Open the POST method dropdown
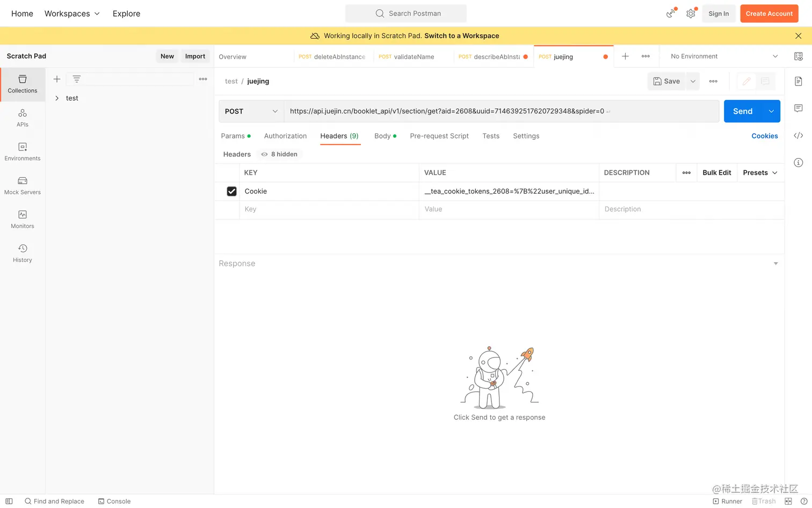This screenshot has height=508, width=812. coord(251,111)
